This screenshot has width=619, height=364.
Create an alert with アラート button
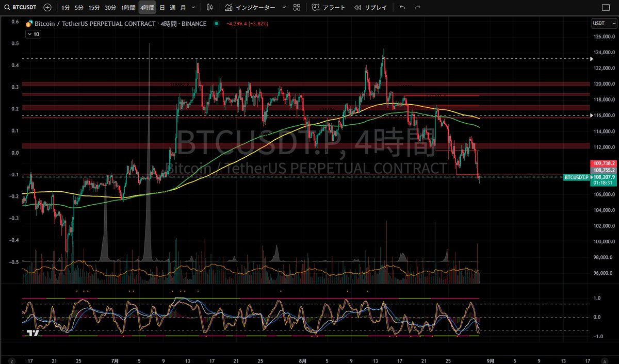pyautogui.click(x=329, y=8)
